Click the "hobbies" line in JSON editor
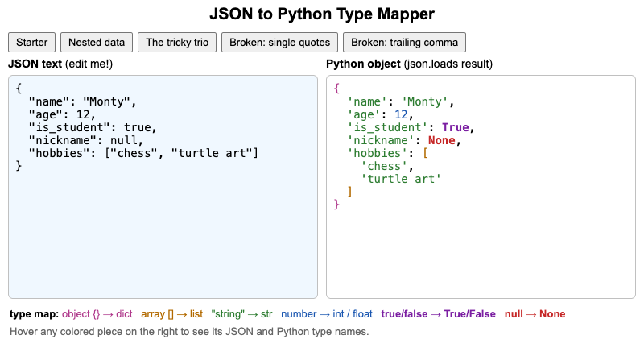The width and height of the screenshot is (644, 356). point(143,153)
